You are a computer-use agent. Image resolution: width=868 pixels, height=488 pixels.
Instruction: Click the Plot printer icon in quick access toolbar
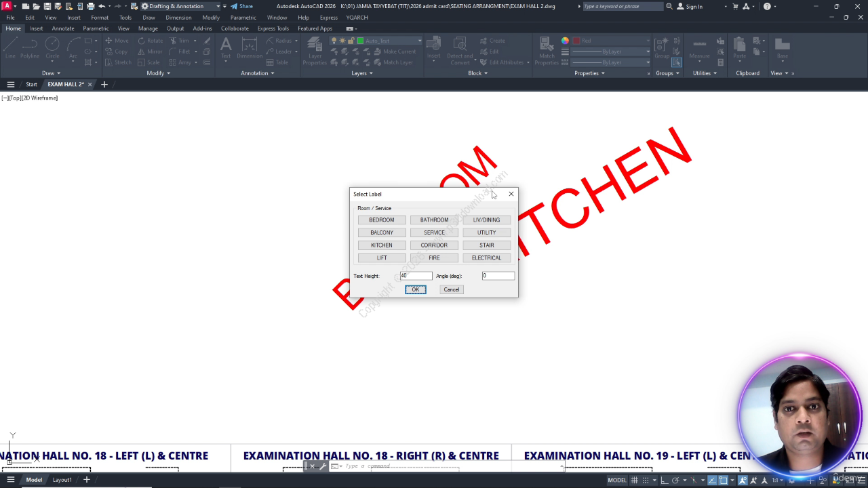(90, 6)
